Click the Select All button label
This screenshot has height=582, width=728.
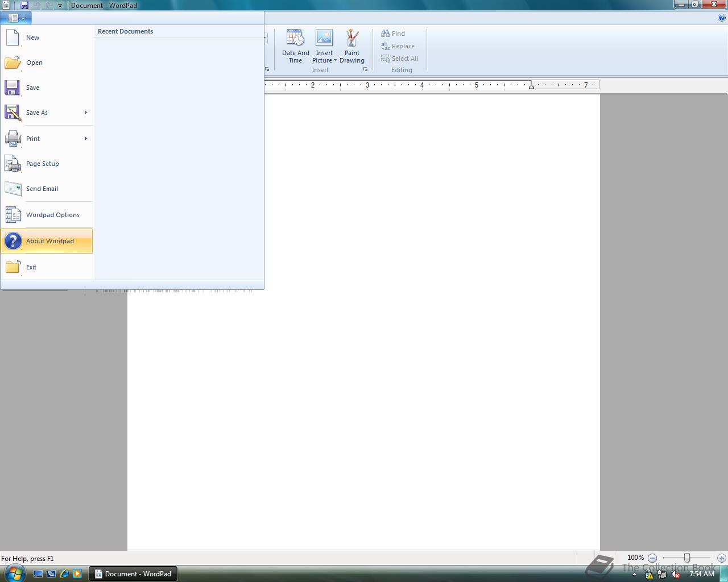pyautogui.click(x=404, y=59)
